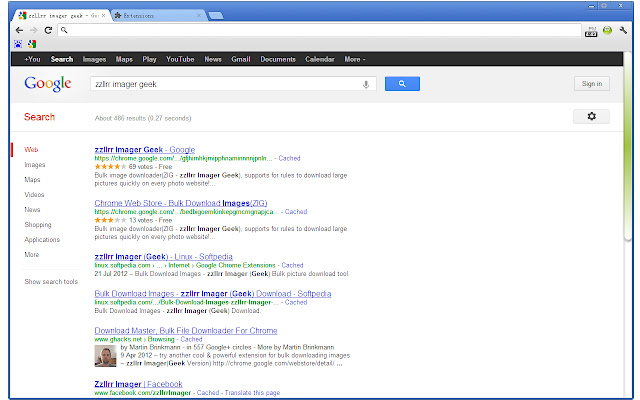Screen dimensions: 640x400
Task: Filter by News in the left sidebar
Action: 32,210
